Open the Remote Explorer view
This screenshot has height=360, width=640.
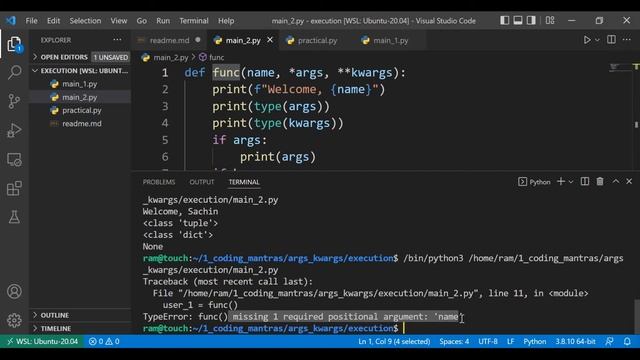(14, 160)
